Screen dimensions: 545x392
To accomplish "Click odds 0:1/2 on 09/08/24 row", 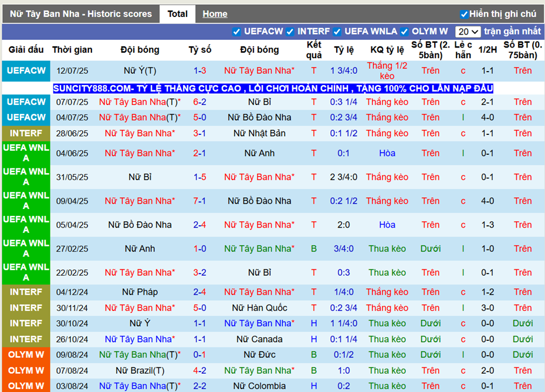I will [x=343, y=354].
